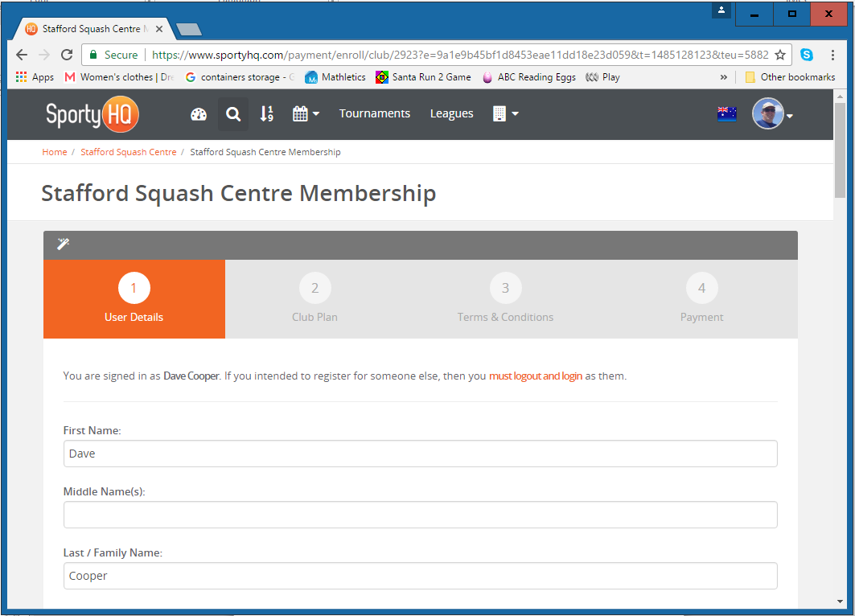Open the Skype extension icon
Image resolution: width=855 pixels, height=616 pixels.
click(807, 55)
